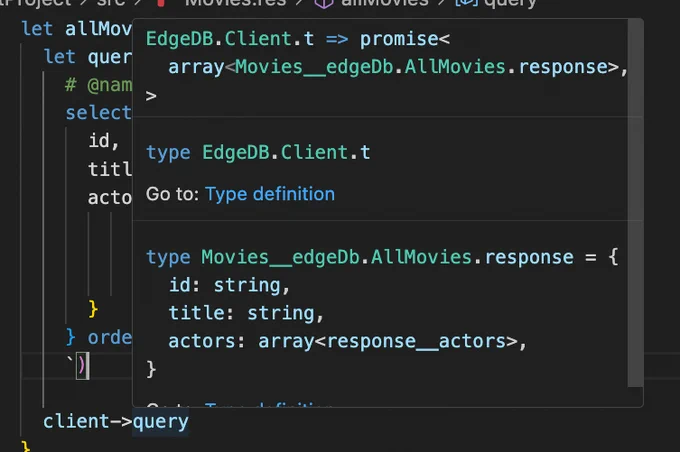
Task: Click 'type Movies__edgeDb.AllMovies.response = {' line
Action: [382, 257]
